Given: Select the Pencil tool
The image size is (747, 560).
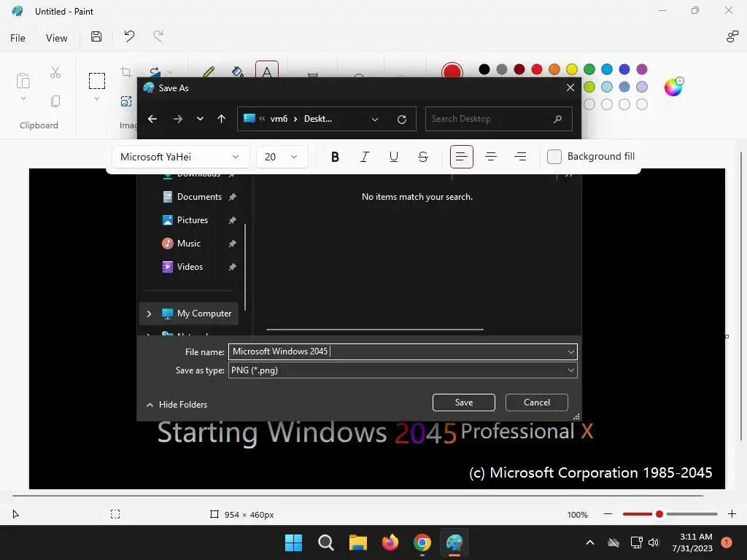Looking at the screenshot, I should (208, 72).
